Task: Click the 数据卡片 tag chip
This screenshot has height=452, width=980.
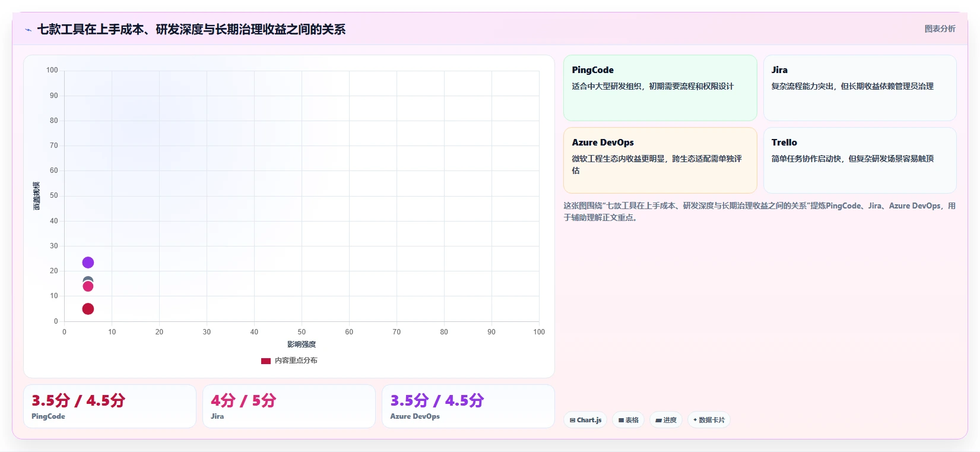Action: (709, 420)
